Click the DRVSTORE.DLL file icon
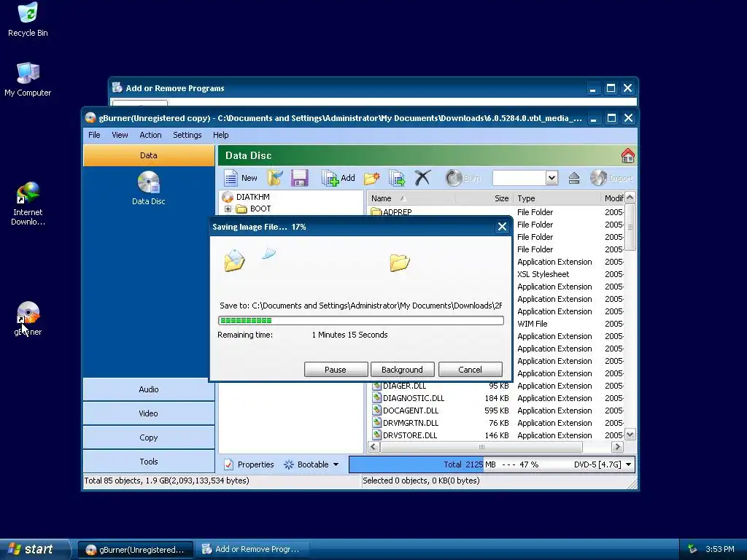 377,435
